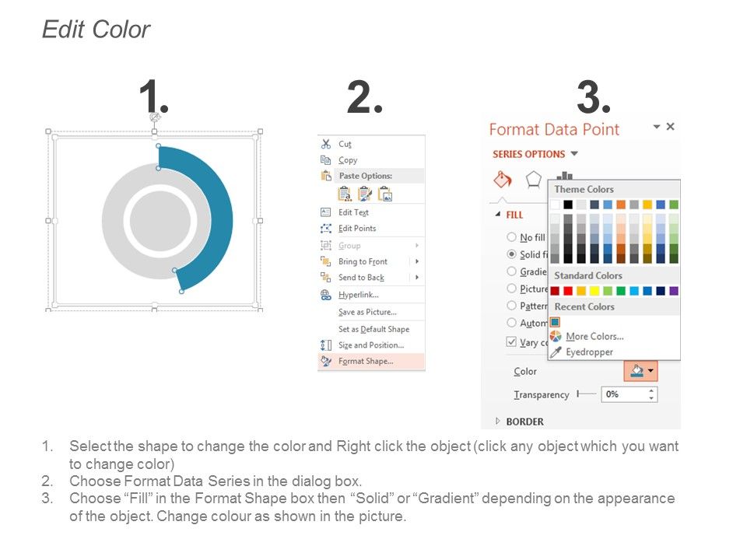Click the Fill & Line paint bucket icon

(x=503, y=180)
